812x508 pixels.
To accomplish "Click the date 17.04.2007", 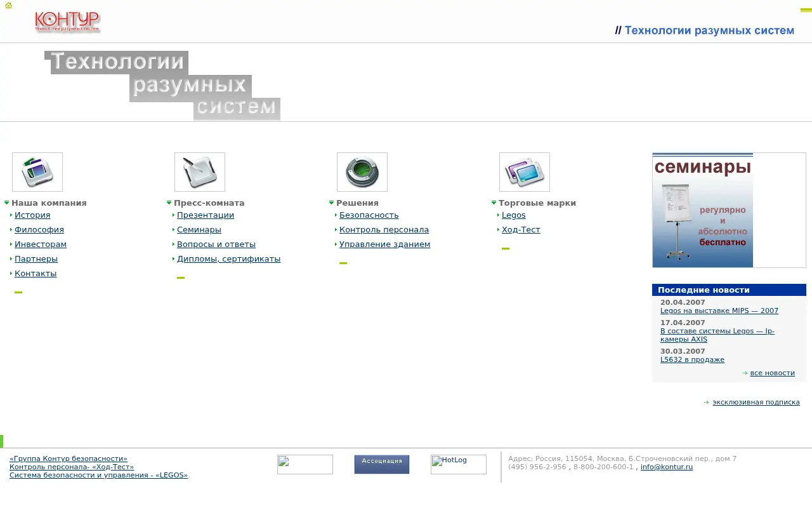I will tap(683, 323).
